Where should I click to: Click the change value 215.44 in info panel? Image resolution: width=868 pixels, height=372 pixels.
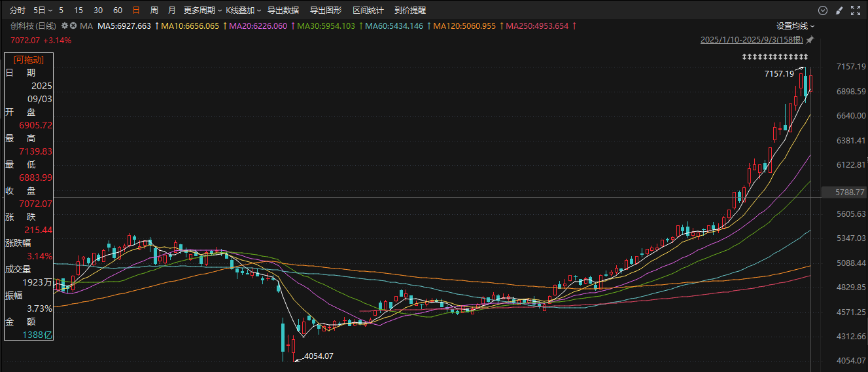(39, 230)
